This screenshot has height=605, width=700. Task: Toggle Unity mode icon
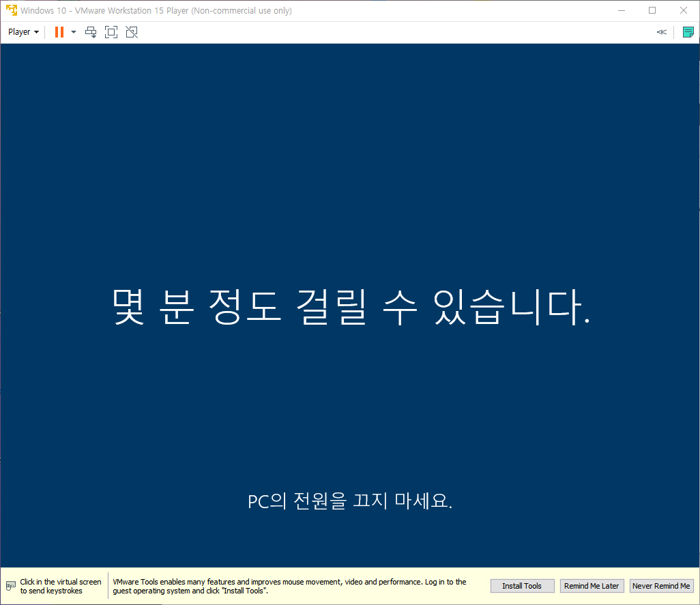pos(132,31)
